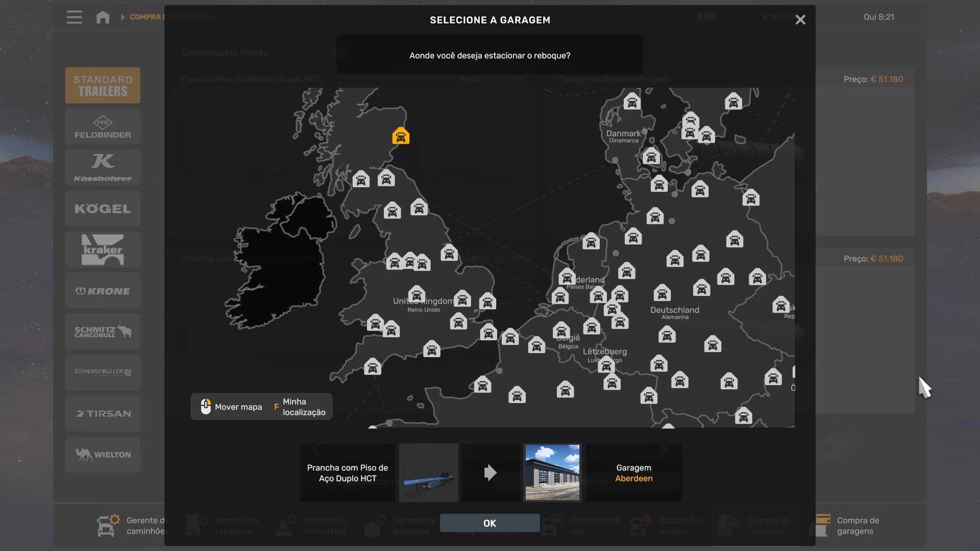Open Compra de garagens at bottom bar
This screenshot has width=980, height=551.
(x=847, y=525)
